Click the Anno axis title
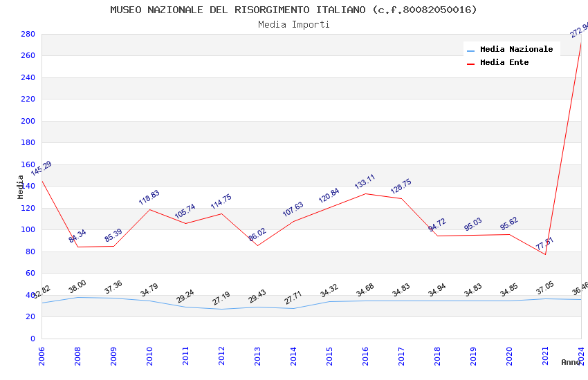The height and width of the screenshot is (380, 588). click(x=571, y=362)
